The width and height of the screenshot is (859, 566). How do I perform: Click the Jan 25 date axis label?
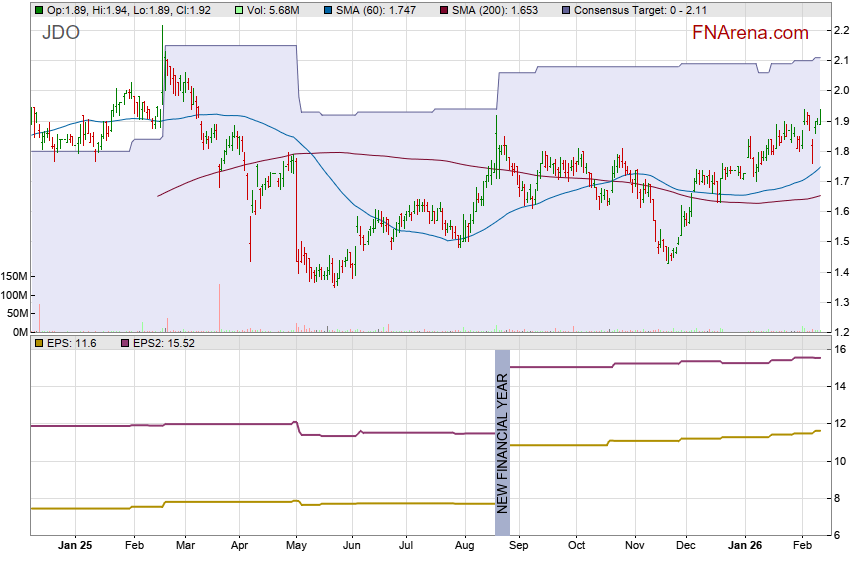coord(75,547)
